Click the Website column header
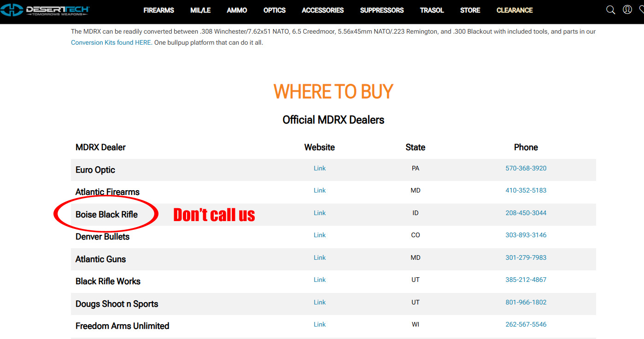644x339 pixels. pyautogui.click(x=320, y=147)
